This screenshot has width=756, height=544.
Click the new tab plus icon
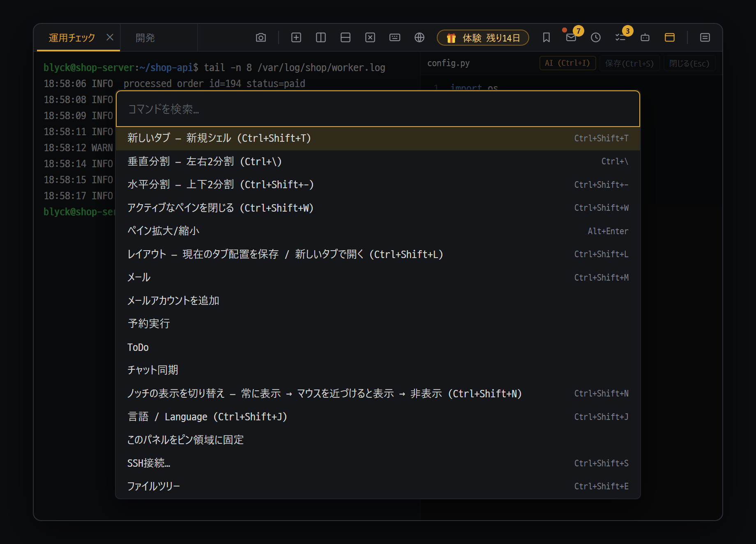coord(296,38)
